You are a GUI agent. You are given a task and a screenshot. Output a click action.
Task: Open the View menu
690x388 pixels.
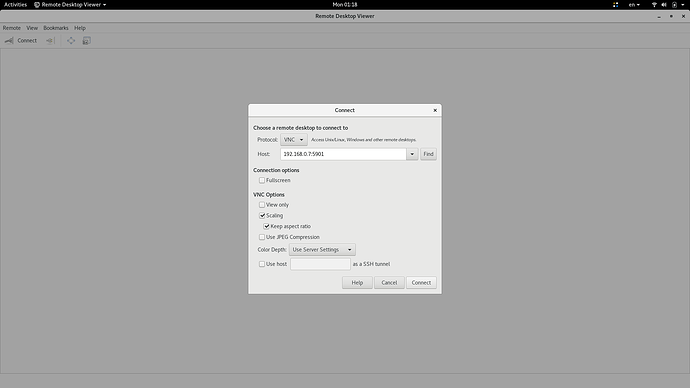click(x=32, y=28)
